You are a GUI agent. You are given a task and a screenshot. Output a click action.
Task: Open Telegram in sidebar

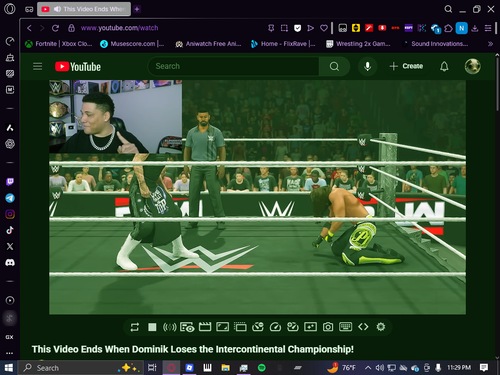coord(10,198)
